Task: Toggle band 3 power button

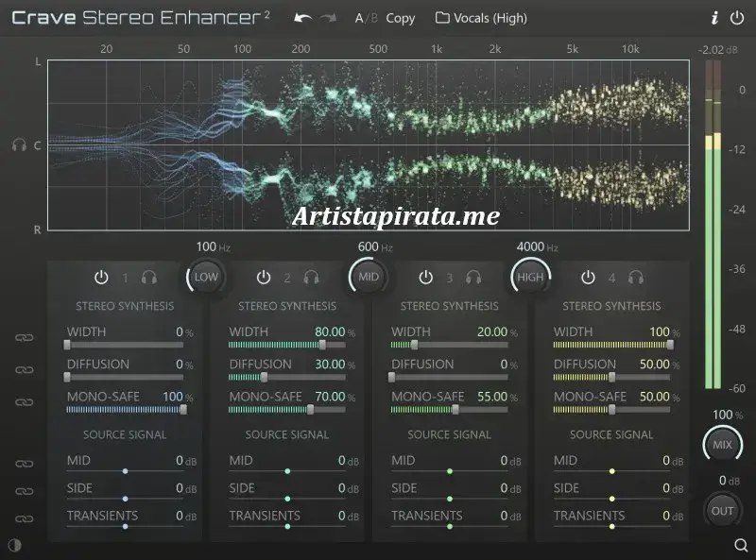Action: coord(425,278)
